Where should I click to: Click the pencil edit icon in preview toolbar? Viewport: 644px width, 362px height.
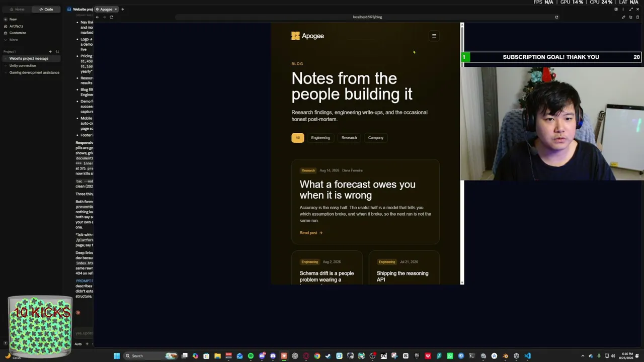point(623,17)
